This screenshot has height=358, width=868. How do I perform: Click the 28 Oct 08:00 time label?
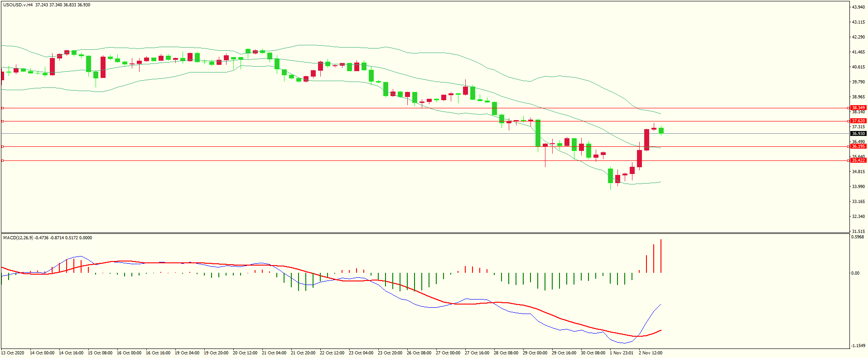506,353
